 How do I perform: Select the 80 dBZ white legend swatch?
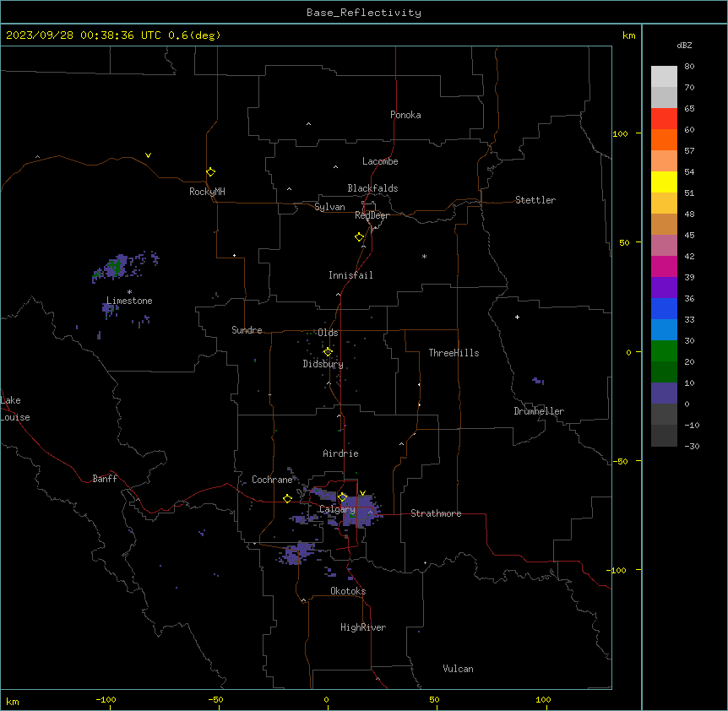click(x=664, y=77)
